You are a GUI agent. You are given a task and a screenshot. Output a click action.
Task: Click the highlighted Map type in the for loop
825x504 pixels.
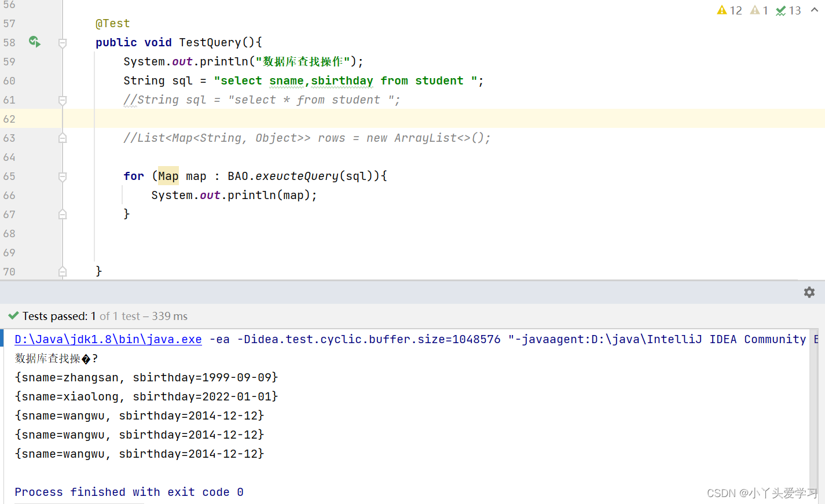point(168,176)
